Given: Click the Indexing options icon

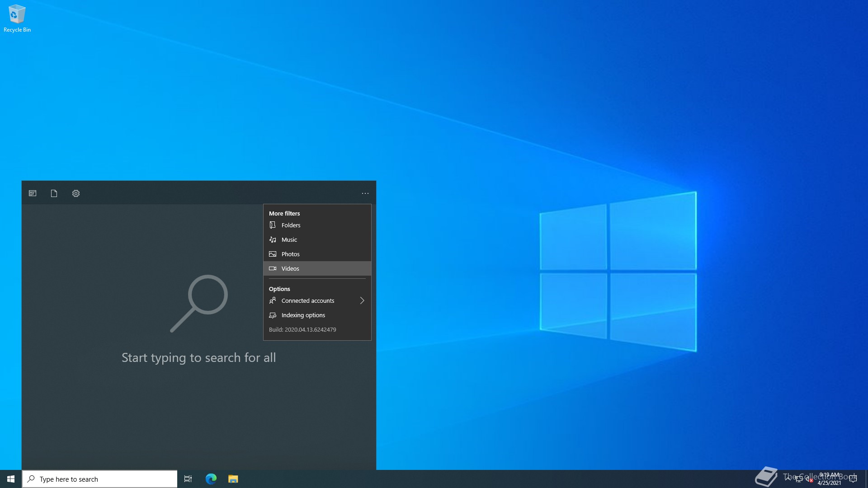Looking at the screenshot, I should click(273, 315).
